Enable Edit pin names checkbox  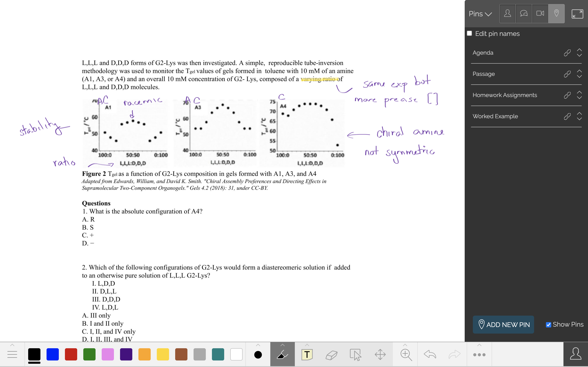(x=469, y=33)
